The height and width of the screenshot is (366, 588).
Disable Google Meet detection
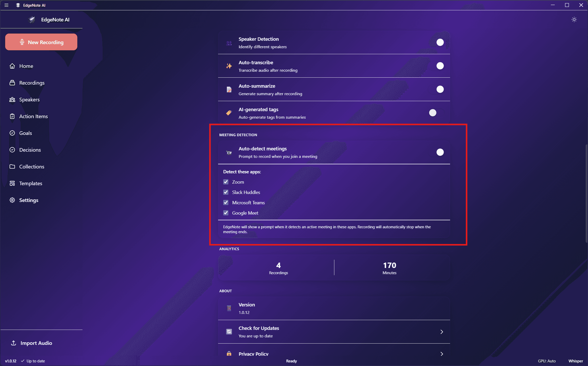point(226,213)
